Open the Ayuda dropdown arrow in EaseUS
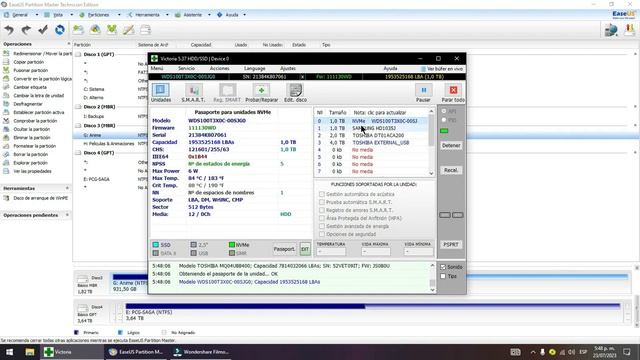 [x=244, y=15]
